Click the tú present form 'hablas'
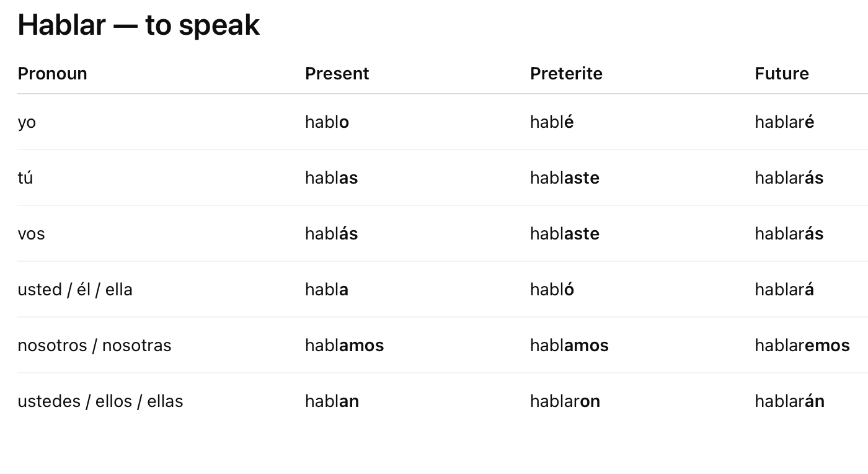The height and width of the screenshot is (474, 868). [x=331, y=178]
